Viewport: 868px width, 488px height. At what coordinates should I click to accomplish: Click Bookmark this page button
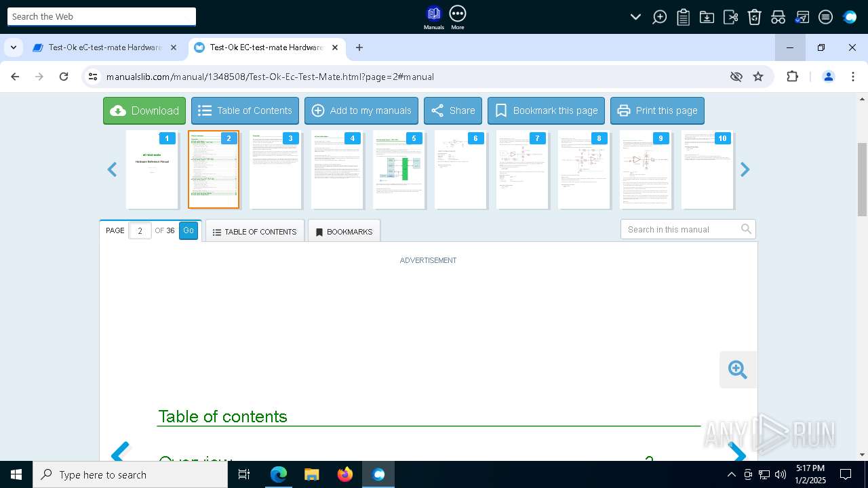tap(546, 110)
